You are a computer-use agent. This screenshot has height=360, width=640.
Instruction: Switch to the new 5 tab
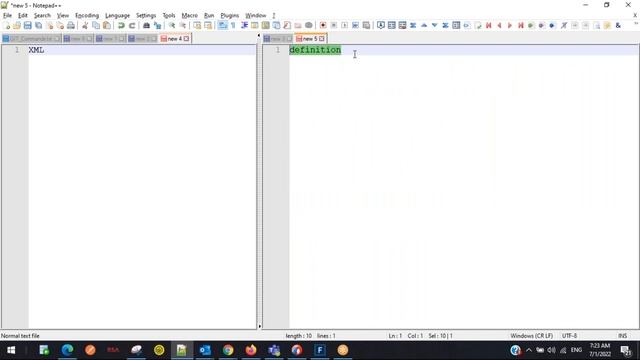click(310, 38)
